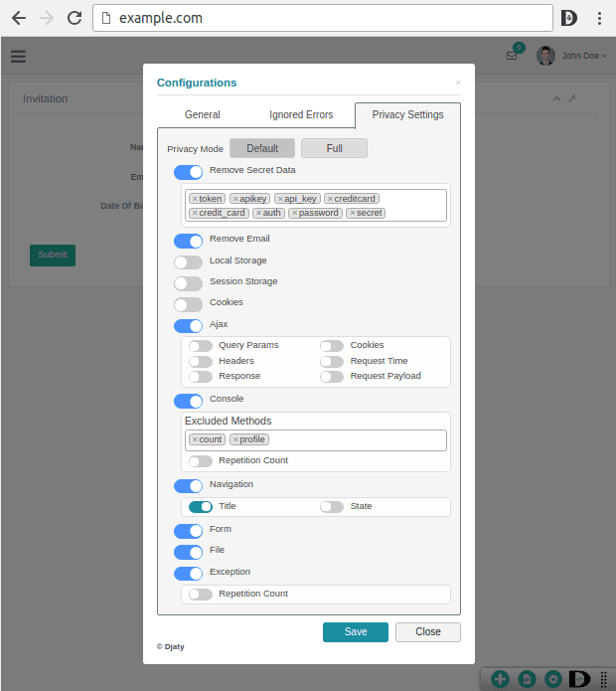
Task: Open the hamburger sidebar menu
Action: [x=18, y=57]
